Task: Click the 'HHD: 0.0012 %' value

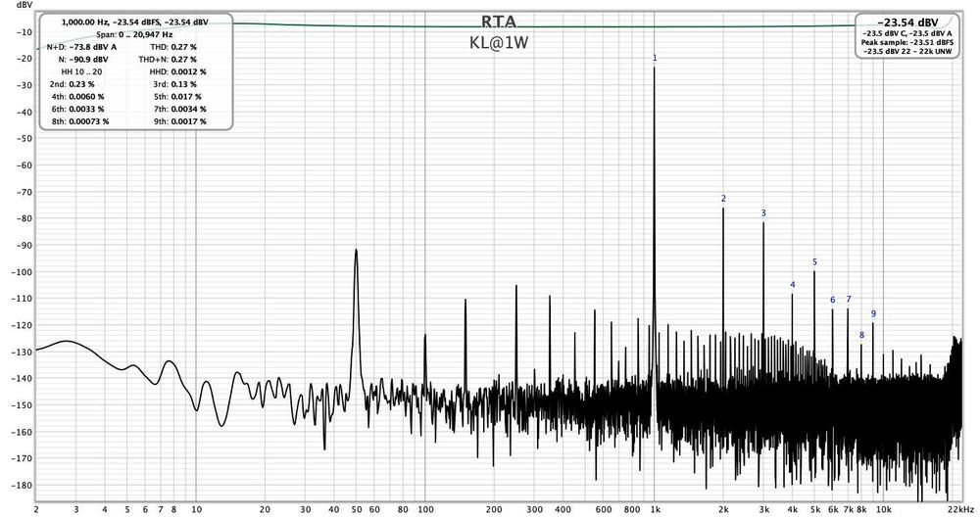Action: [x=177, y=71]
